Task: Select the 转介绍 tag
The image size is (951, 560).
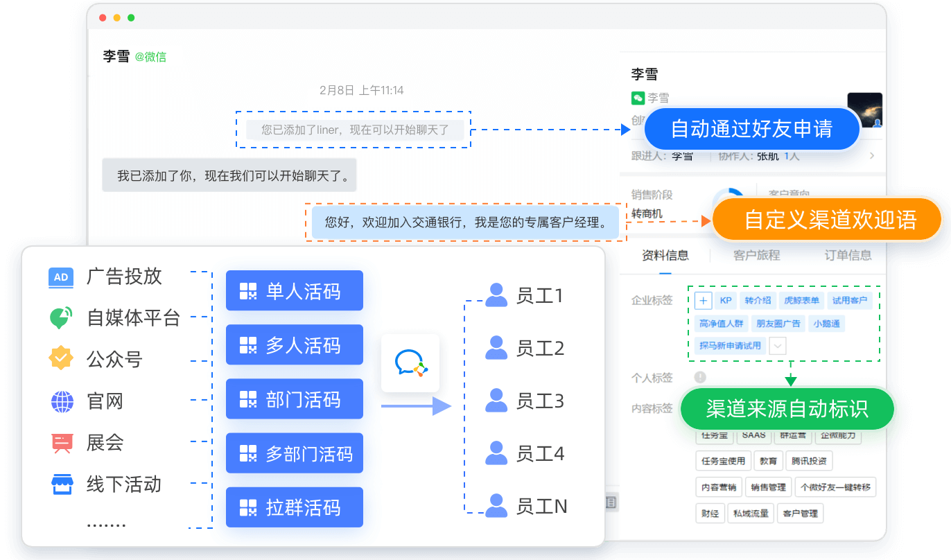Action: tap(758, 300)
